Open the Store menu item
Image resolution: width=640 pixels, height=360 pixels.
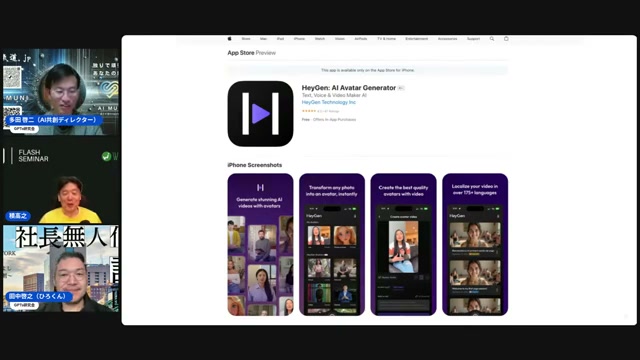246,39
